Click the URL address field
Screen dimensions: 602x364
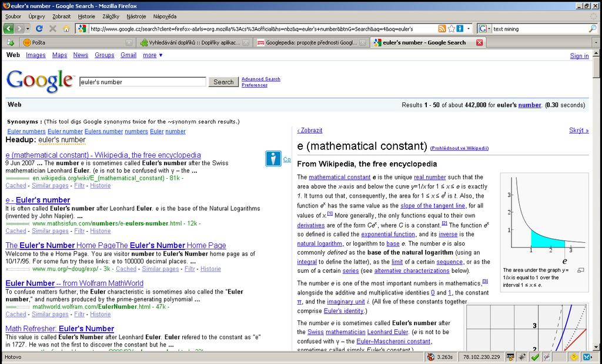pos(263,29)
